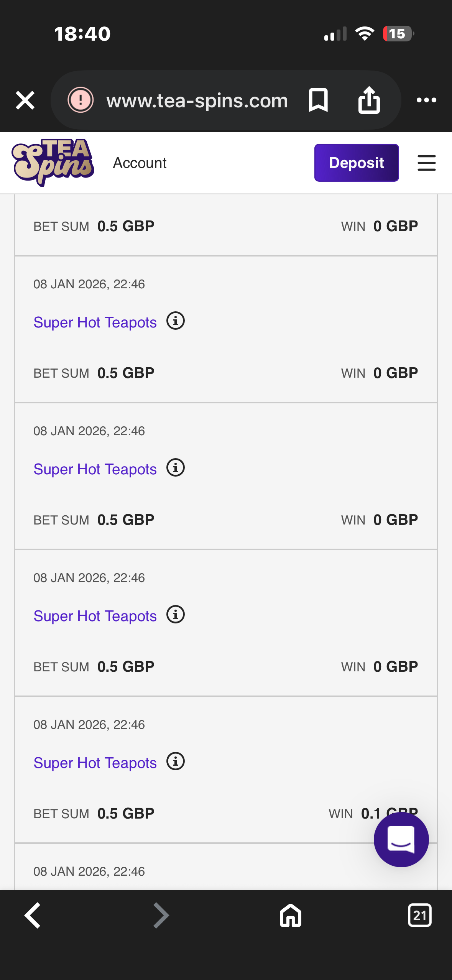Open the live chat widget
Viewport: 452px width, 980px height.
pyautogui.click(x=401, y=839)
